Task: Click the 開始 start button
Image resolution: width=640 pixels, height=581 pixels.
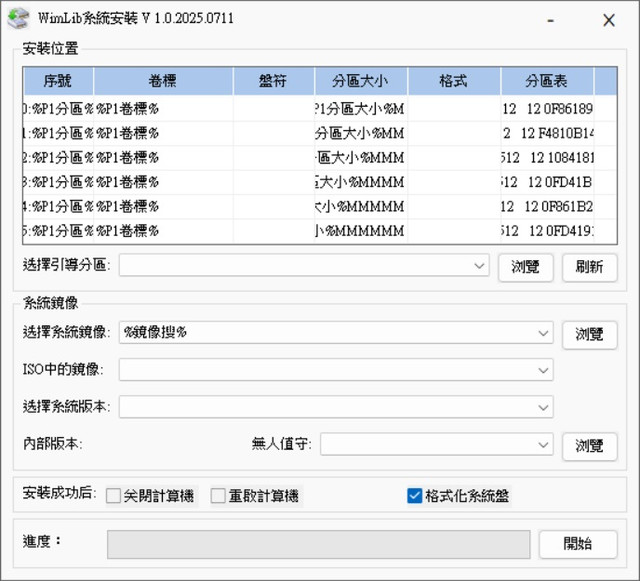Action: tap(578, 544)
